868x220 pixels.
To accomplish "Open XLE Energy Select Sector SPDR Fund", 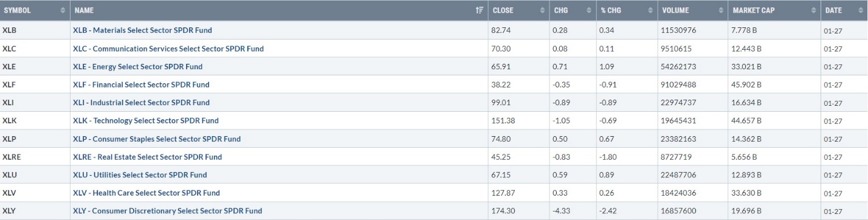I will [x=137, y=66].
